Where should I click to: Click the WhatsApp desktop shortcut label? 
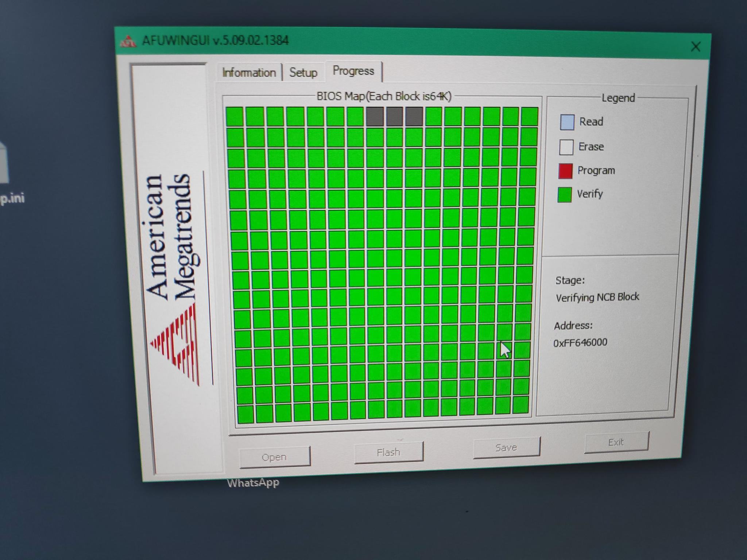tap(253, 483)
